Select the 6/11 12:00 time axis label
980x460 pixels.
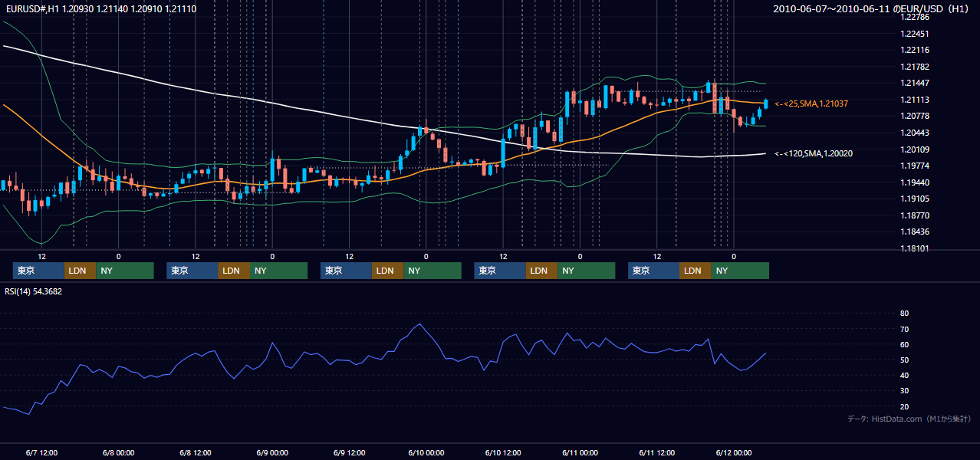656,453
